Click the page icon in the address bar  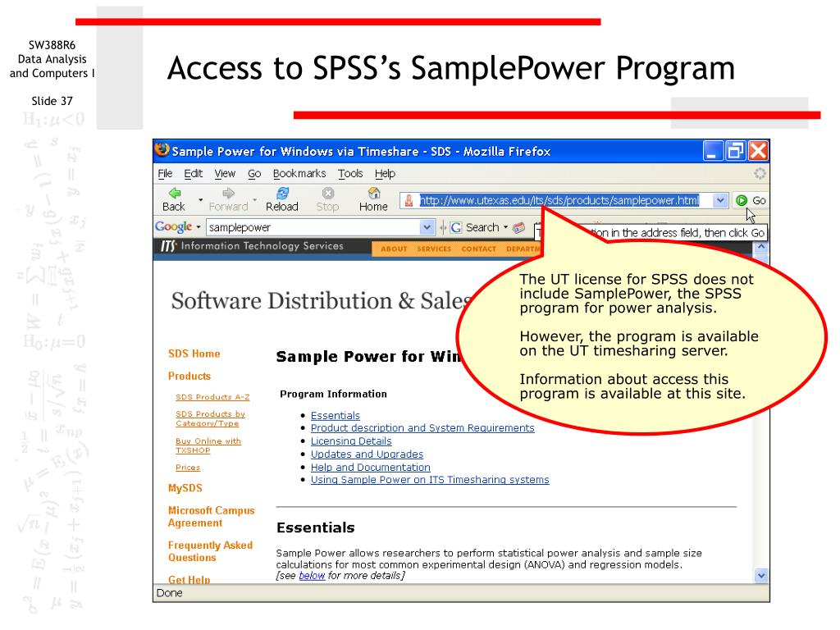click(409, 200)
